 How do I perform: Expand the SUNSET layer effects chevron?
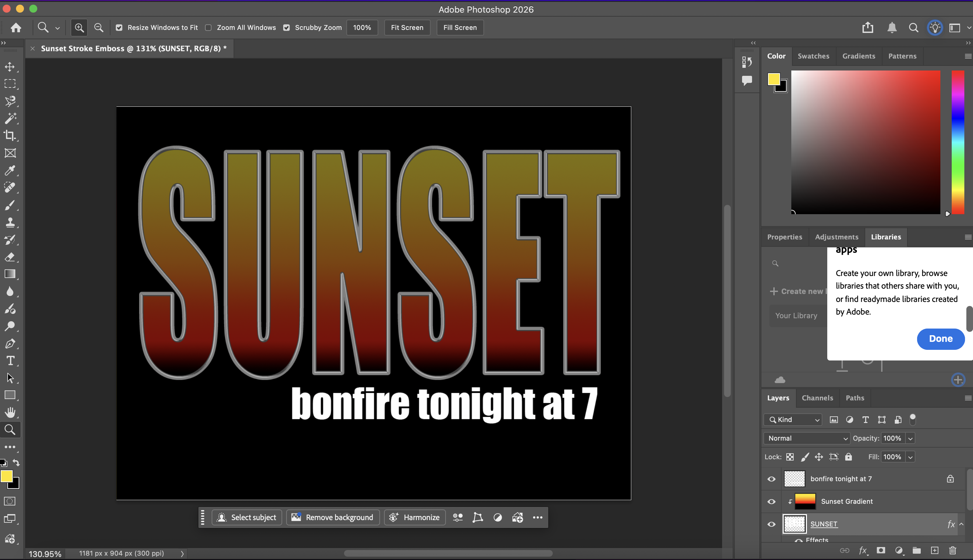tap(961, 524)
